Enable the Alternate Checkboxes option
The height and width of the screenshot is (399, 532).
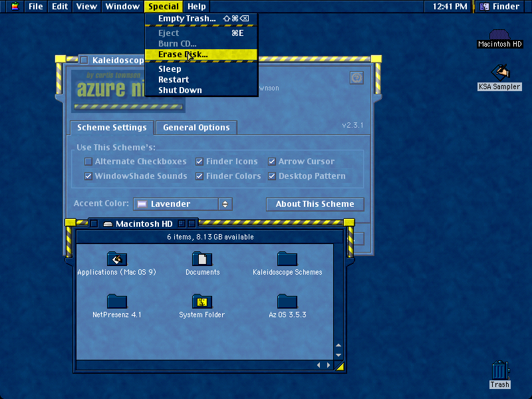[88, 162]
